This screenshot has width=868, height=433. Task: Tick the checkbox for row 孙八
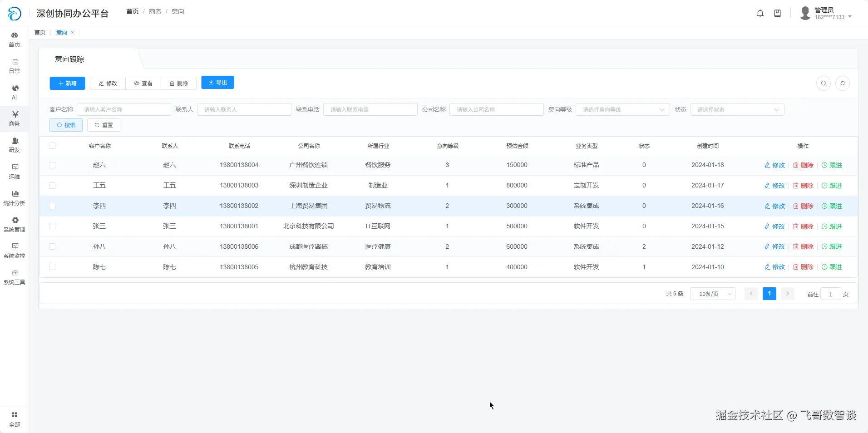(52, 246)
